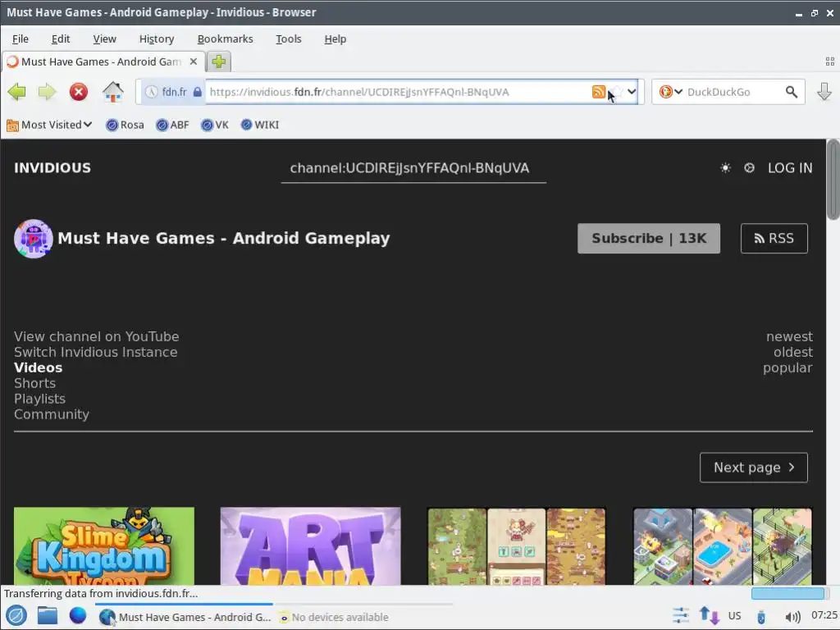Open the Rosa start menu icon

[16, 615]
